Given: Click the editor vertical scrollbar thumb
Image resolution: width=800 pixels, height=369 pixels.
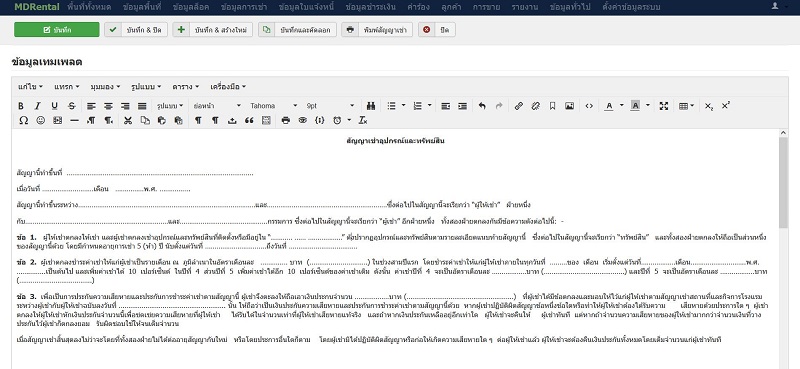Looking at the screenshot, I should [784, 182].
